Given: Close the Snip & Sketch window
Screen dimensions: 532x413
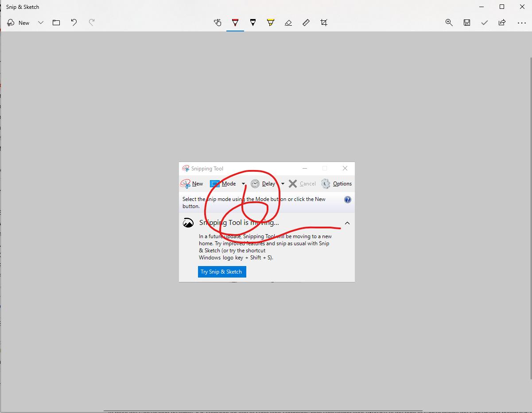Looking at the screenshot, I should 522,7.
